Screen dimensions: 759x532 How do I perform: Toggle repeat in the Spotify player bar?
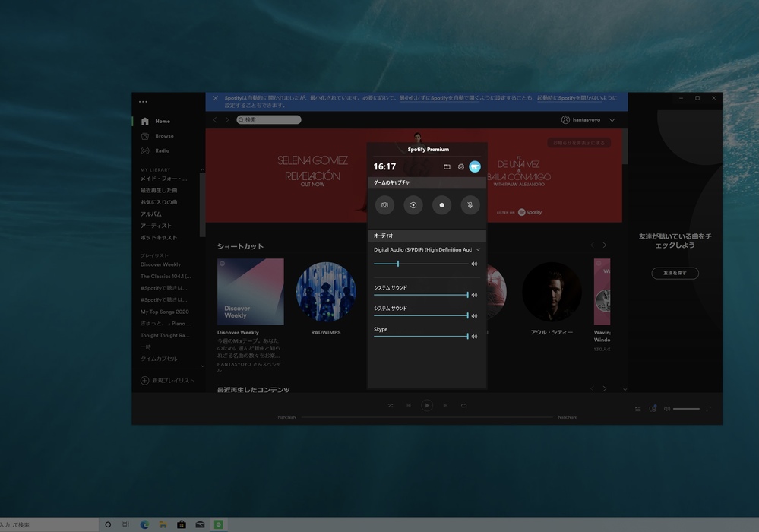click(x=463, y=406)
